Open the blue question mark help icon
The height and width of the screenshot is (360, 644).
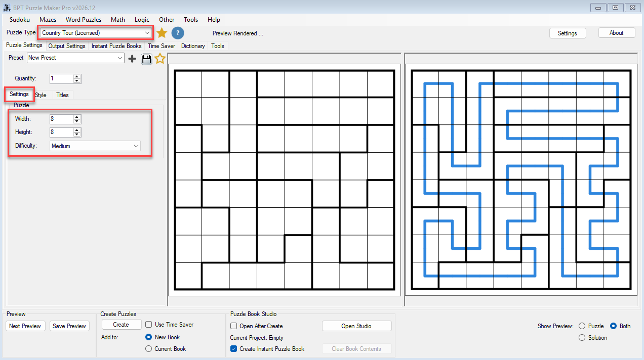[177, 33]
